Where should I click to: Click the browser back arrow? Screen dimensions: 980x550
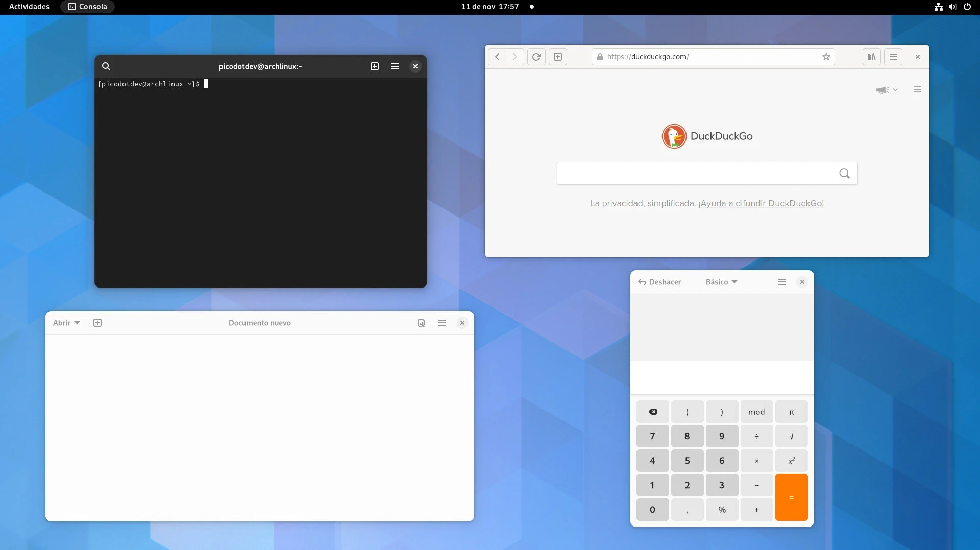point(497,57)
